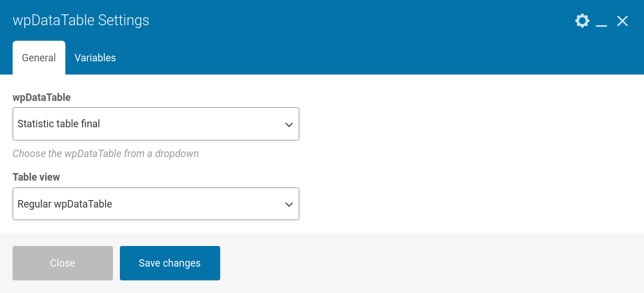The width and height of the screenshot is (644, 293).
Task: Open the wpDataTable selection dropdown
Action: click(x=156, y=124)
